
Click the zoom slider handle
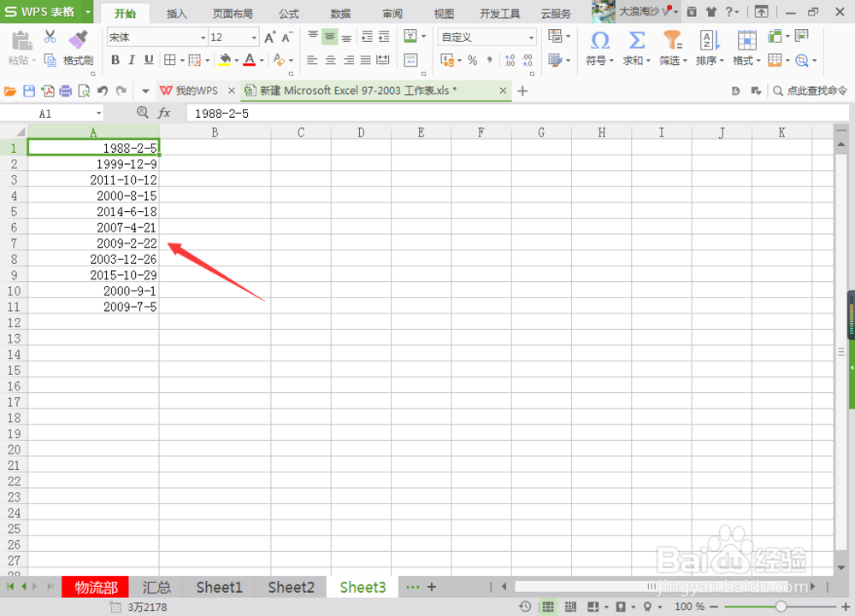coord(781,607)
